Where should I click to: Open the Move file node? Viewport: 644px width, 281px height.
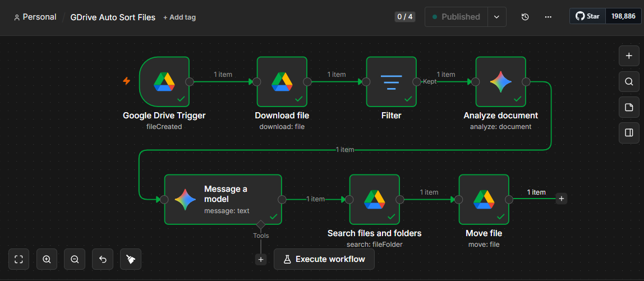click(x=484, y=199)
